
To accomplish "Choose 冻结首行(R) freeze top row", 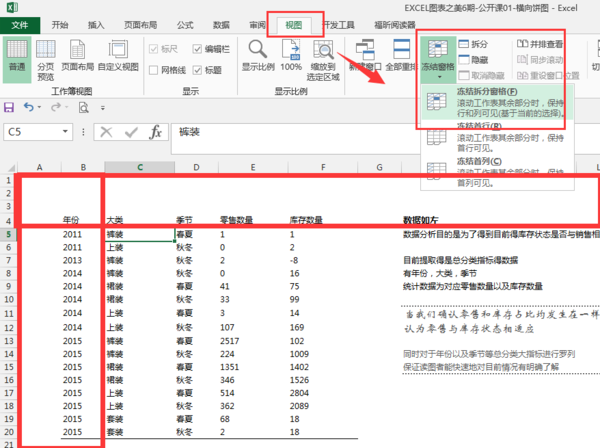I will [x=497, y=137].
